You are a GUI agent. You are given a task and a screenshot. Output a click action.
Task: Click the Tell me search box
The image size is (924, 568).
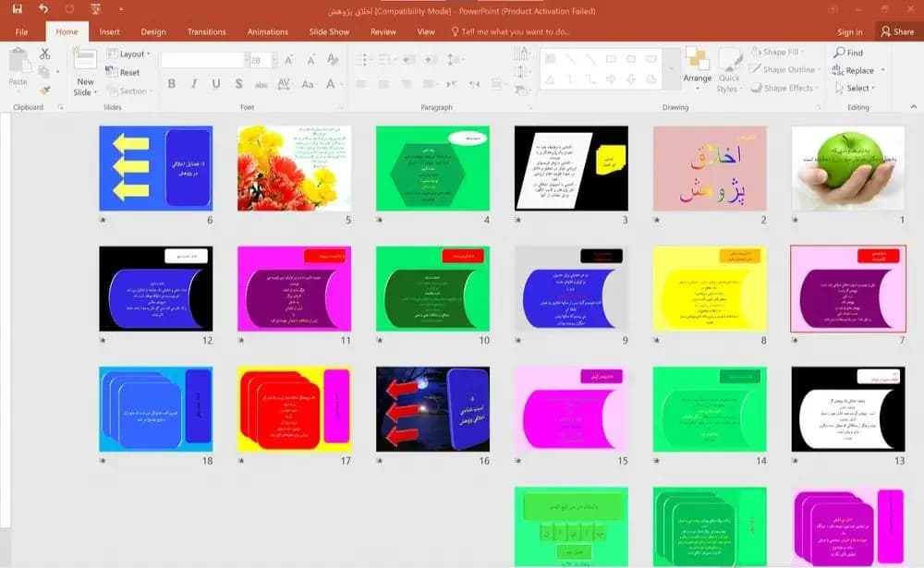click(x=510, y=31)
